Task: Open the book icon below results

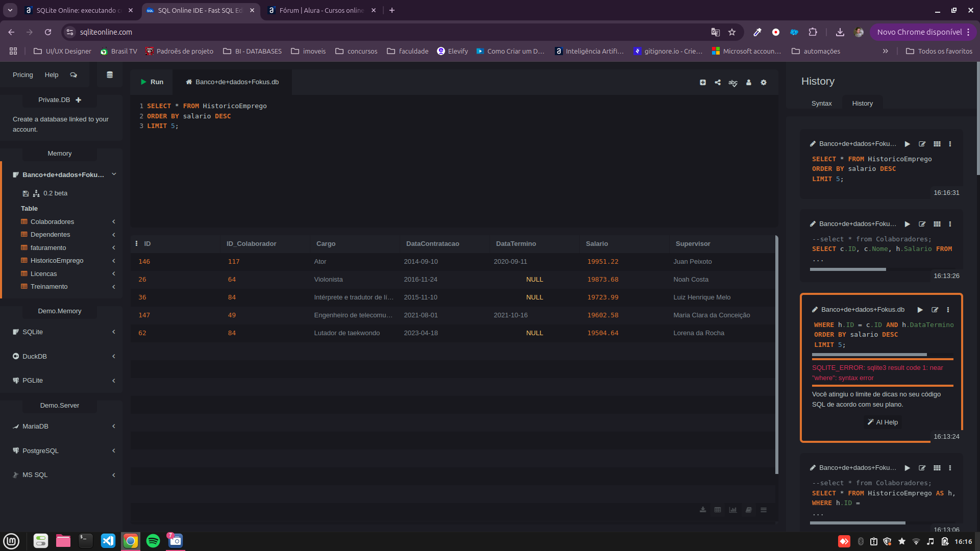Action: [748, 510]
